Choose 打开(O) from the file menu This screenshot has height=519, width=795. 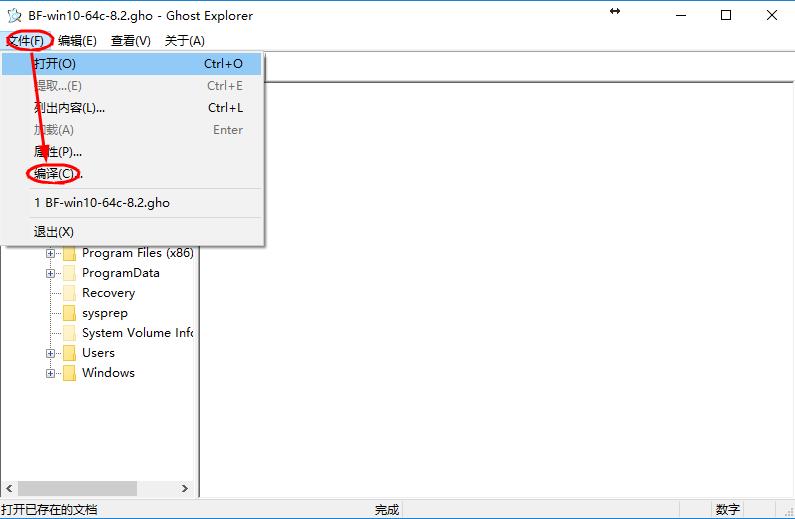132,64
